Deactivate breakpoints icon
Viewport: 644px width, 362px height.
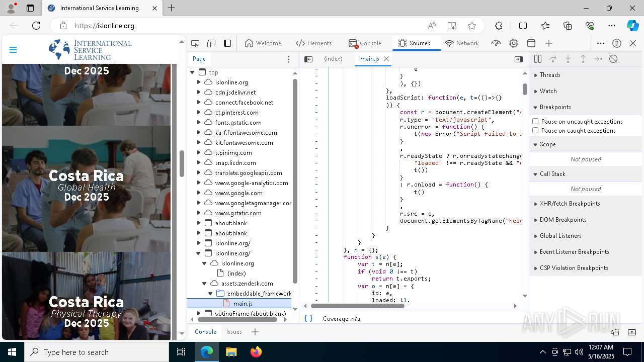click(613, 59)
